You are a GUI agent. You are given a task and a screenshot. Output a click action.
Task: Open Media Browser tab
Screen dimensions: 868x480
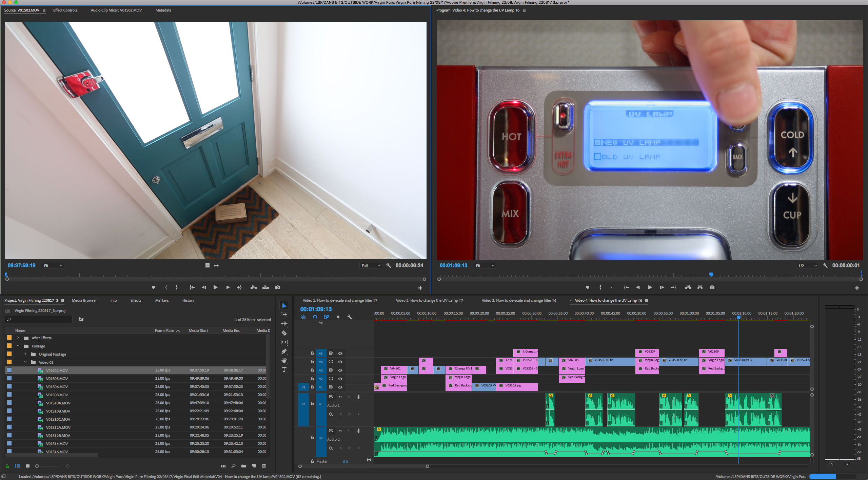point(84,300)
